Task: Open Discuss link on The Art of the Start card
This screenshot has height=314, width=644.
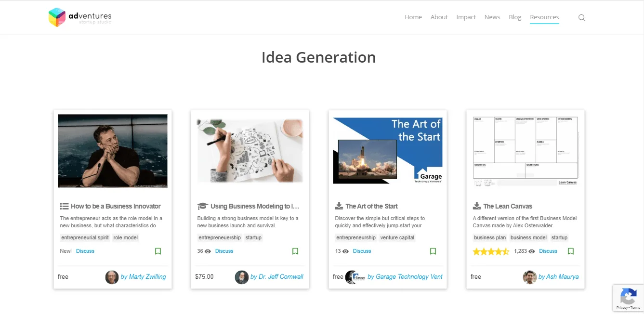Action: tap(362, 251)
